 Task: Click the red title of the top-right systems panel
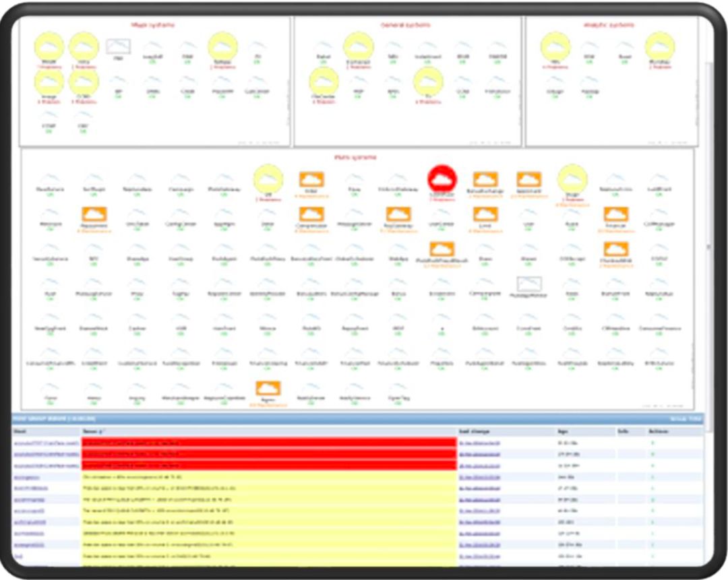pos(609,25)
